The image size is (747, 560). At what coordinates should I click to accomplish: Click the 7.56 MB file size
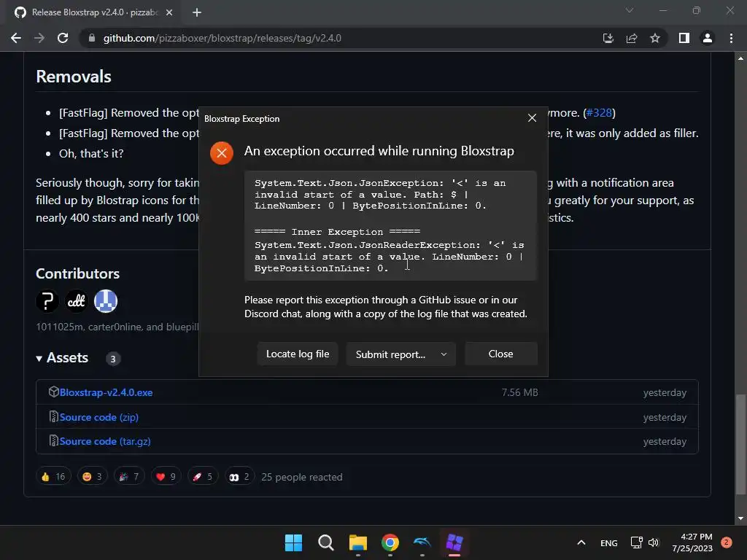519,392
